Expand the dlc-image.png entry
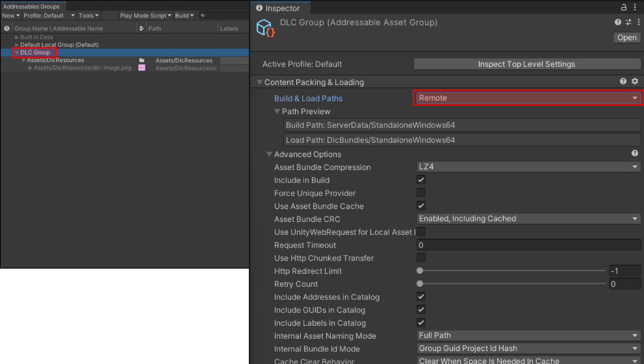This screenshot has width=644, height=364. click(30, 68)
